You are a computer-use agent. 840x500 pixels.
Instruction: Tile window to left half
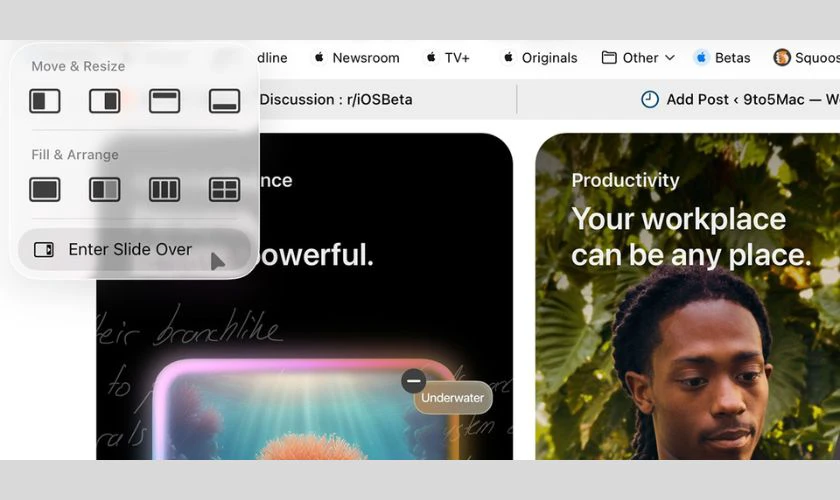coord(45,101)
